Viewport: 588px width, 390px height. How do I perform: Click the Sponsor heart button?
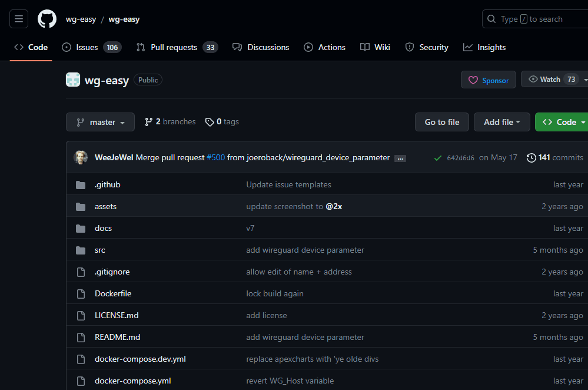pyautogui.click(x=488, y=80)
